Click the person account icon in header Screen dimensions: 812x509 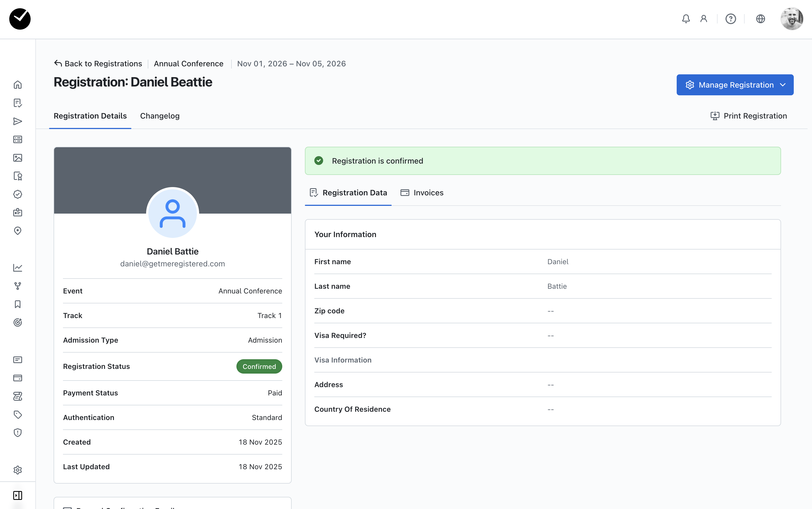coord(704,19)
